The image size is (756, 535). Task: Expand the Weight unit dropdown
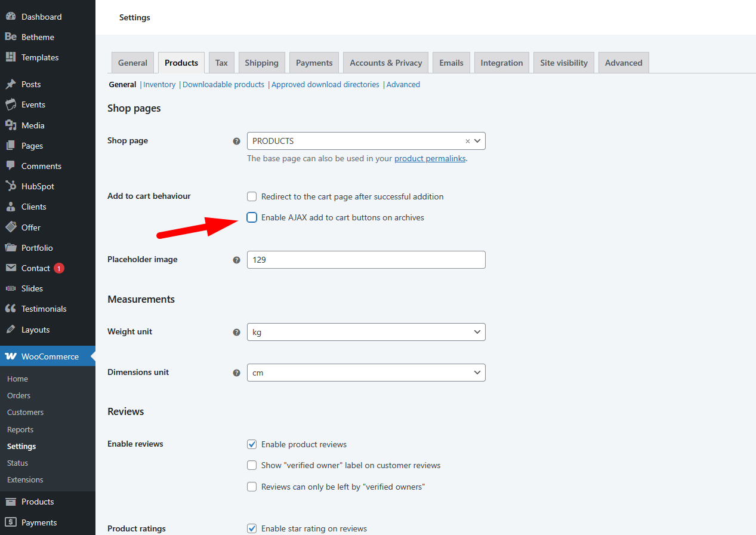point(366,332)
